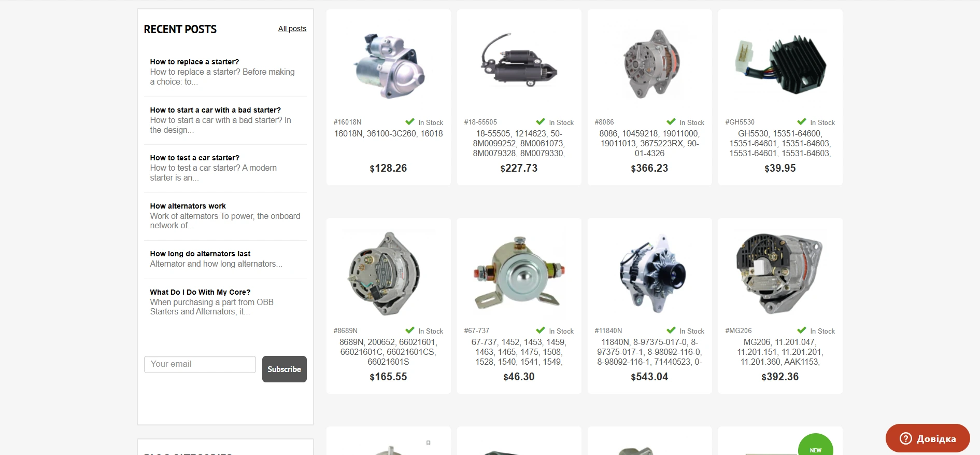The image size is (980, 455).
Task: Click the All posts link
Action: click(292, 29)
